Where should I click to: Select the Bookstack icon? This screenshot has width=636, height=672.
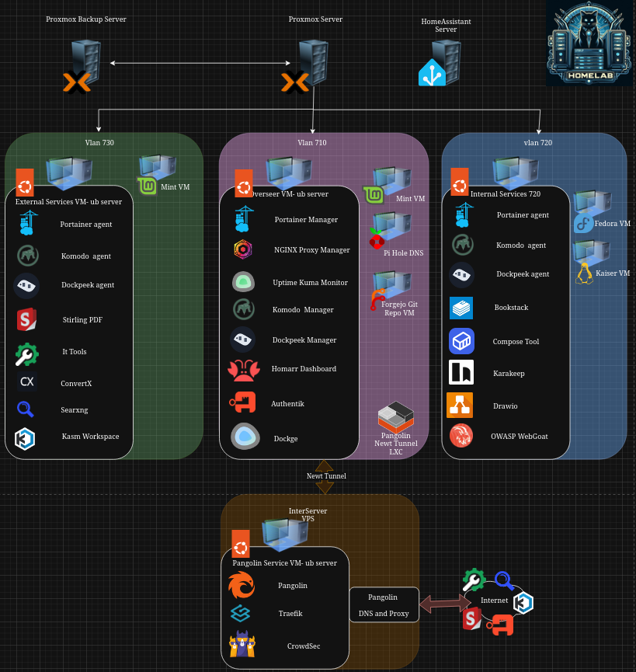461,308
